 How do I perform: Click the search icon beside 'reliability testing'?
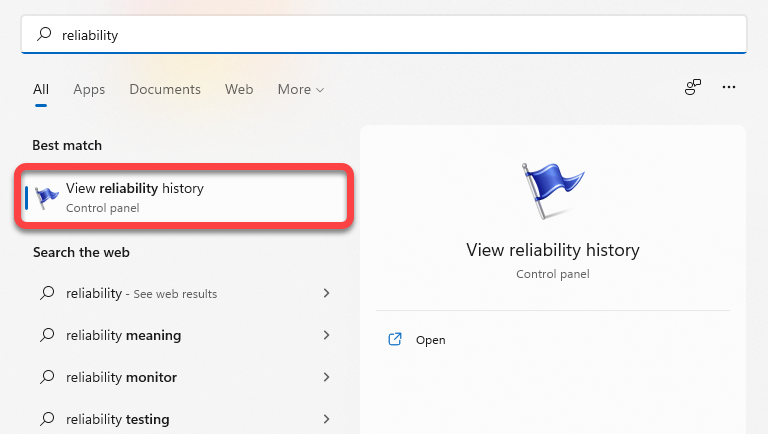pyautogui.click(x=46, y=419)
